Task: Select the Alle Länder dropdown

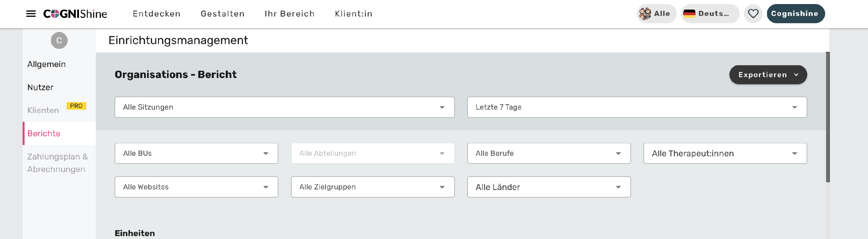Action: [x=549, y=187]
